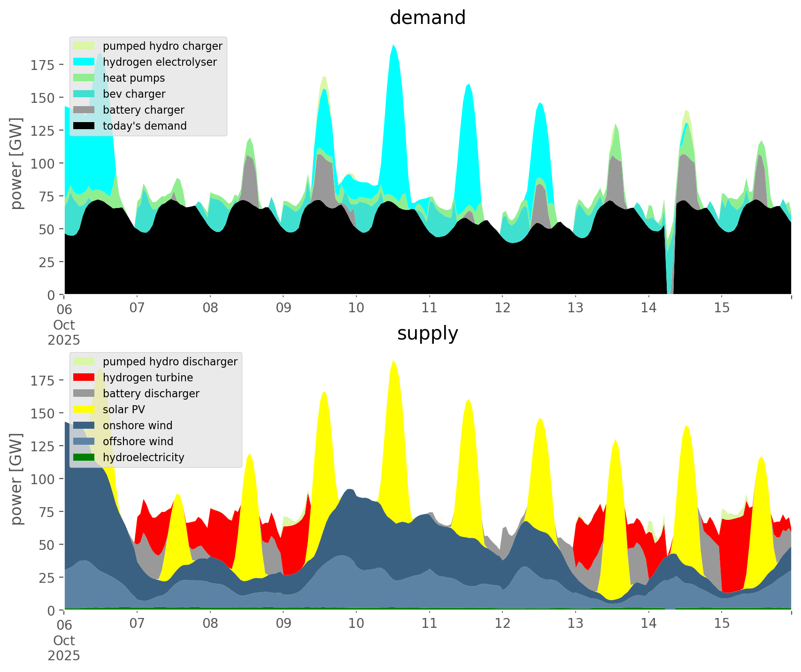
Task: Click the green hydroelectricity legend swatch
Action: click(x=84, y=457)
